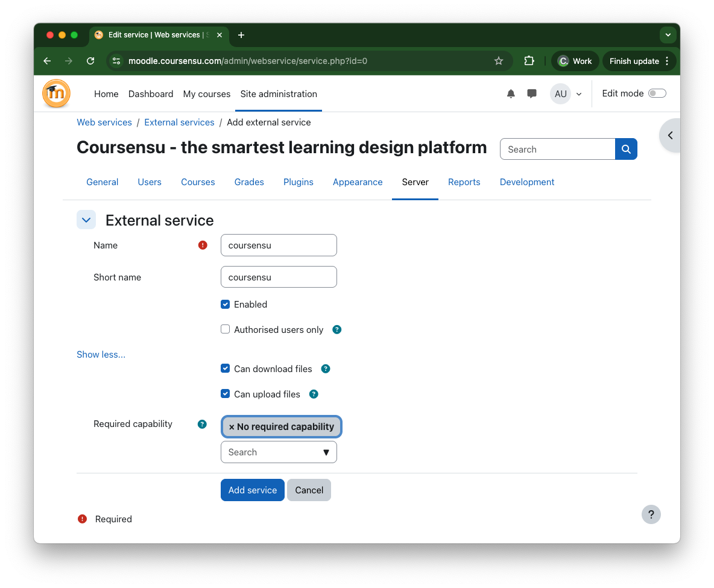Focus the Short name input field
The image size is (714, 588).
[279, 277]
